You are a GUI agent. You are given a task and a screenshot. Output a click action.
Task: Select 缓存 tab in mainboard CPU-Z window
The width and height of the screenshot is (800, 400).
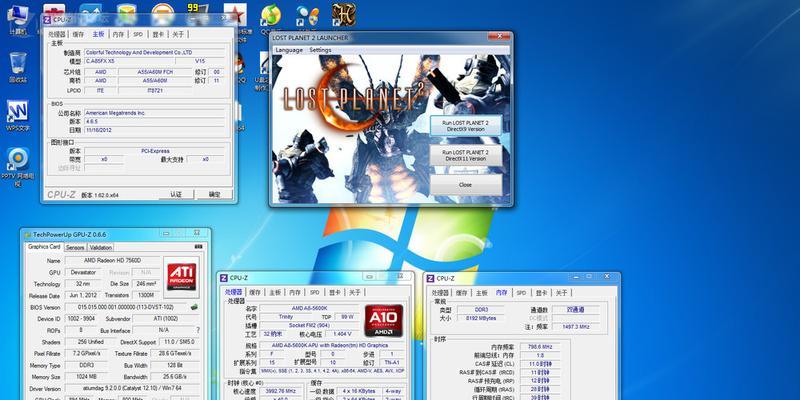pyautogui.click(x=78, y=34)
